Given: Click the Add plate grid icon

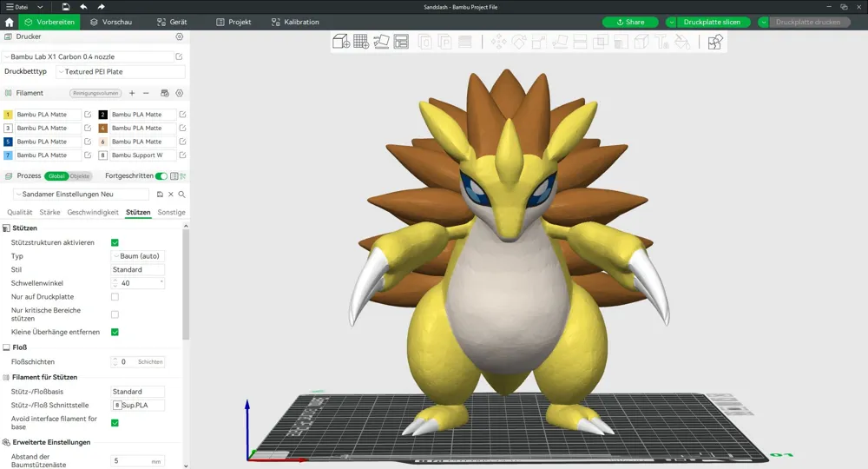Looking at the screenshot, I should (361, 42).
